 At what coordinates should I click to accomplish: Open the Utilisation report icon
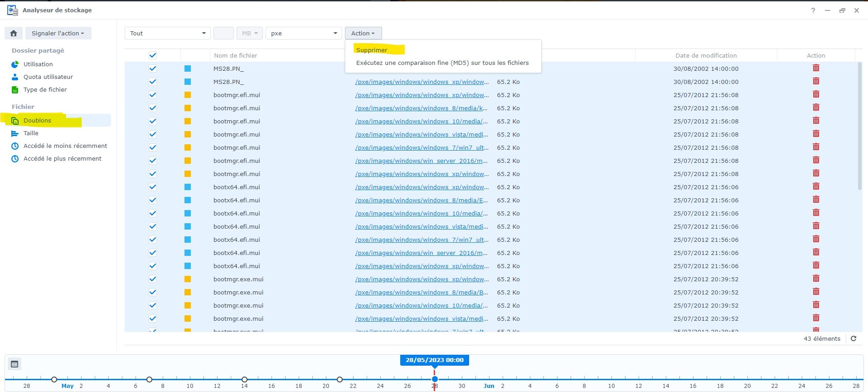point(15,64)
